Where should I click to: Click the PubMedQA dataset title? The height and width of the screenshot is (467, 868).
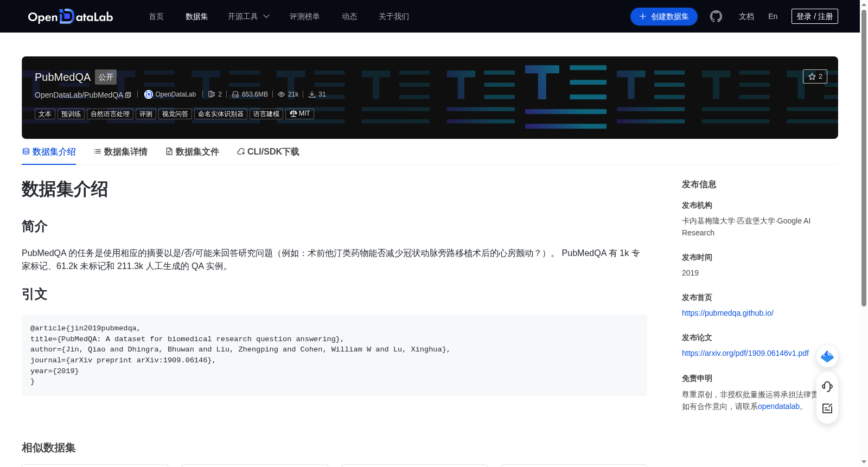coord(62,77)
